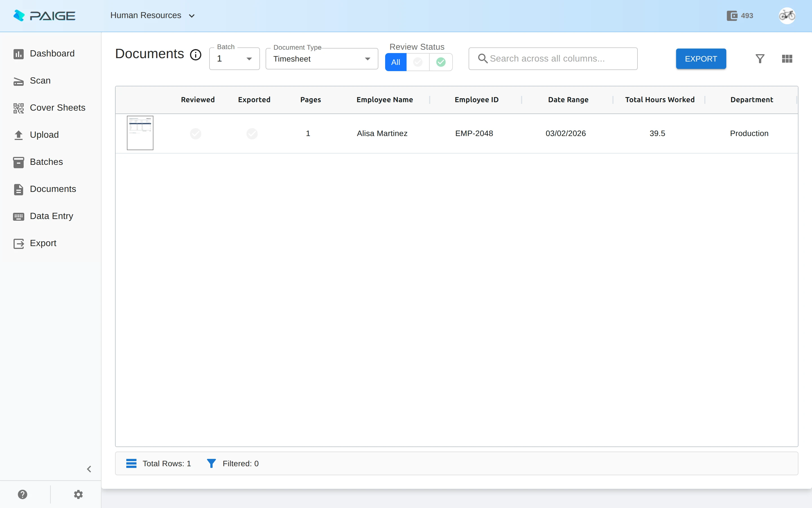Image resolution: width=812 pixels, height=508 pixels.
Task: Focus the search across all columns field
Action: (x=553, y=59)
